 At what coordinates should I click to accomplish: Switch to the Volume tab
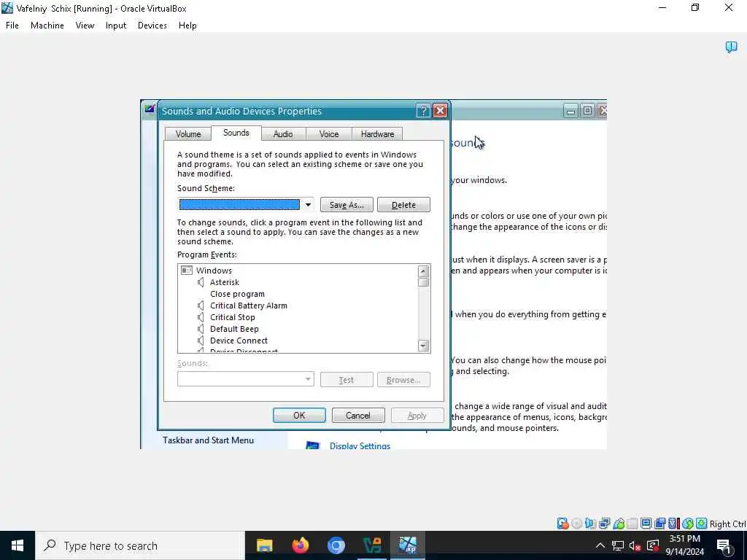188,134
